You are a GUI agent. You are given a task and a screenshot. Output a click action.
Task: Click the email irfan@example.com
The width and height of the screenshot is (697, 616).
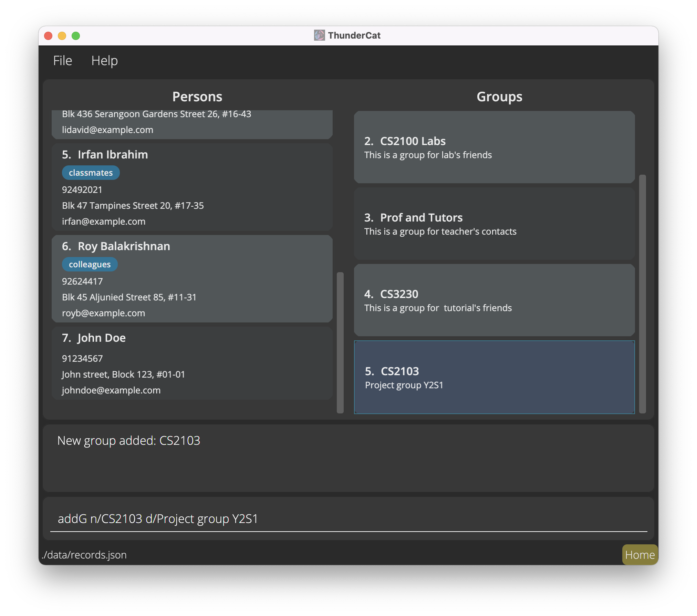coord(104,222)
